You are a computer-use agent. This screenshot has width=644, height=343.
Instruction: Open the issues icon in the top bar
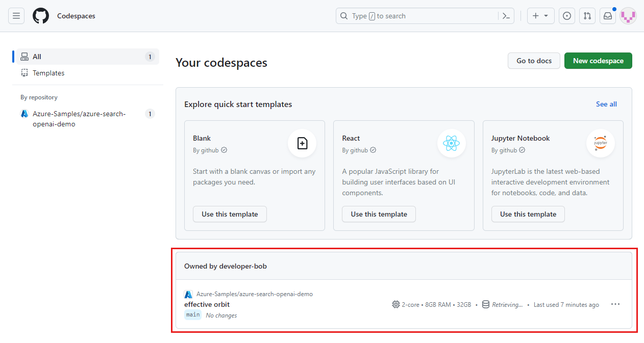coord(566,16)
